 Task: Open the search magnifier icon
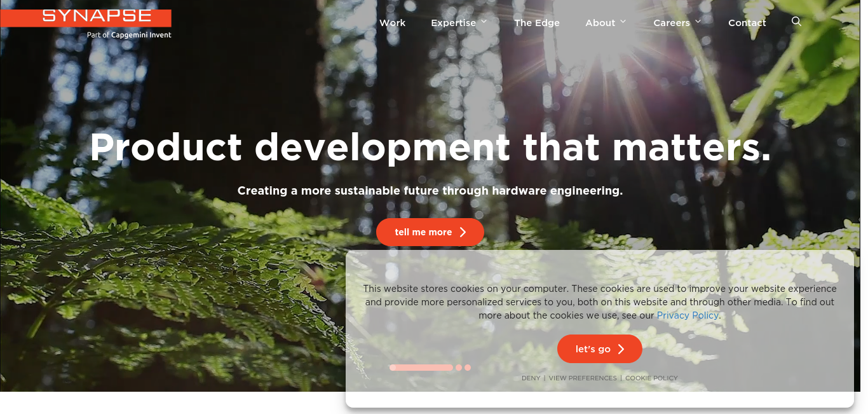click(x=796, y=22)
